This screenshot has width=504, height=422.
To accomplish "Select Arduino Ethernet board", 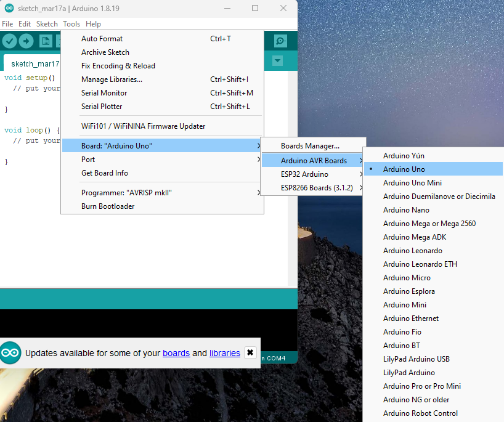I will point(433,319).
